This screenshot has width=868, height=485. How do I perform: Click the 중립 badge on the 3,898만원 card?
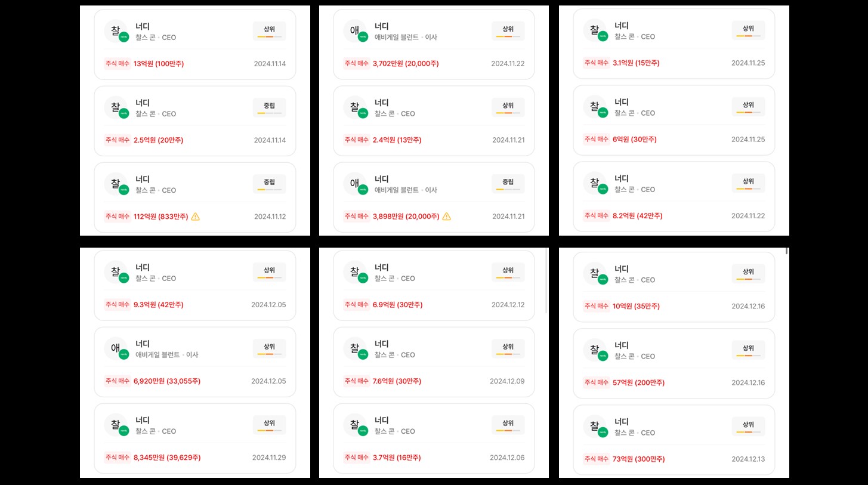508,184
